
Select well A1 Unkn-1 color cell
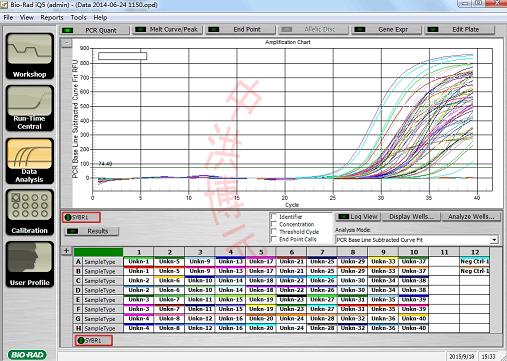click(x=138, y=261)
